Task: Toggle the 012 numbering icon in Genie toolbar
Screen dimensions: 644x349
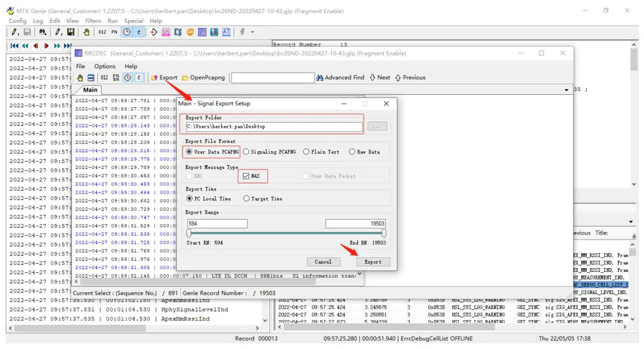Action: [102, 32]
